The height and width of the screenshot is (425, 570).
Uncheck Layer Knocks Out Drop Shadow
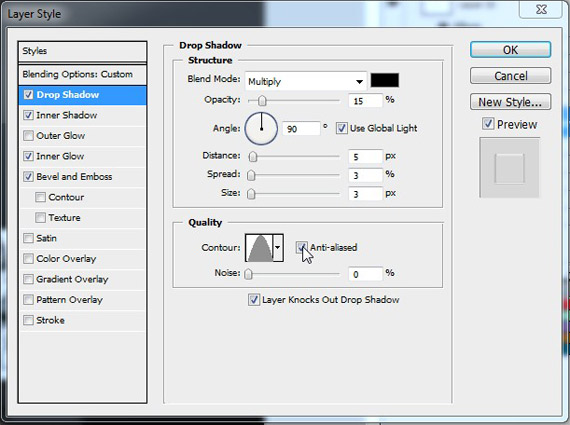(254, 300)
